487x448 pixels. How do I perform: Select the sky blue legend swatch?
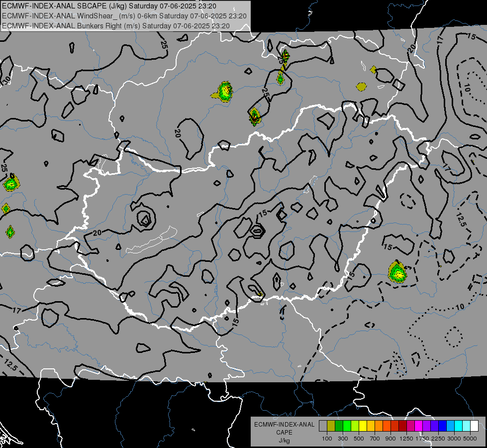click(x=451, y=426)
